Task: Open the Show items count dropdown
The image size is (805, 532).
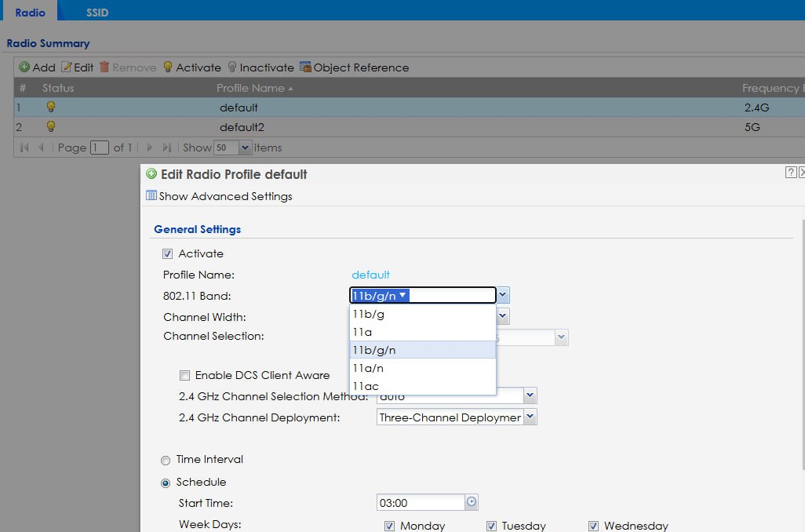Action: pos(245,148)
